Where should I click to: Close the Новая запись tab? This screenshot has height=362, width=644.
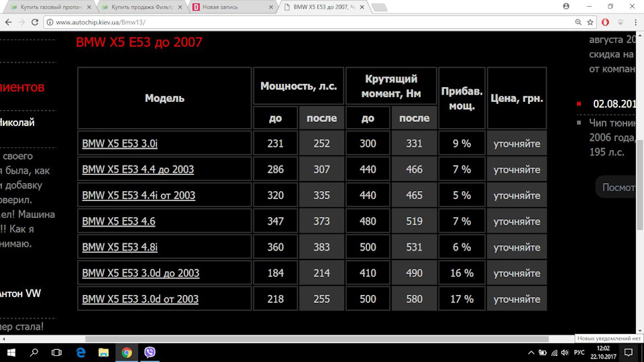click(x=271, y=7)
